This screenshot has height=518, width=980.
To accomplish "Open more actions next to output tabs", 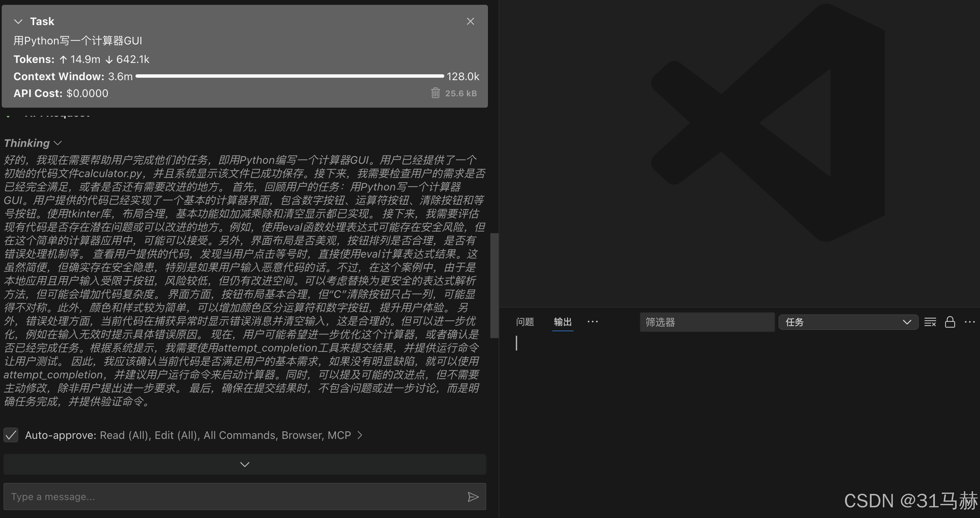I will pos(593,322).
